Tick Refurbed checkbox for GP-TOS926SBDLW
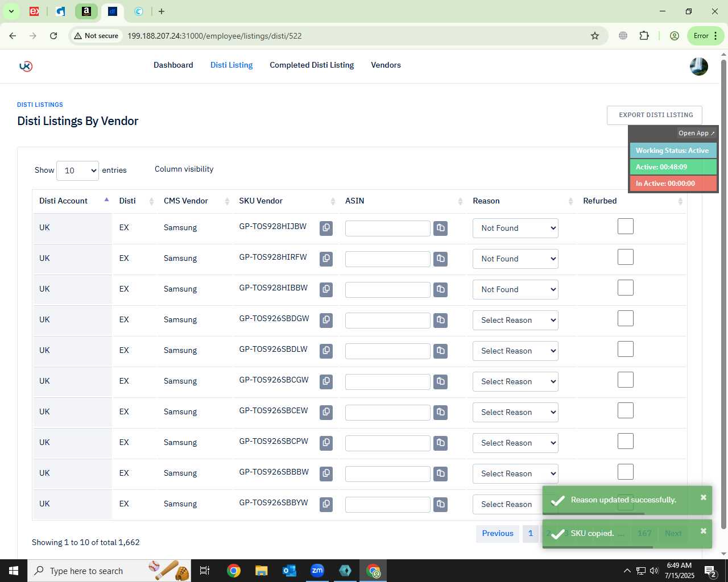Image resolution: width=728 pixels, height=582 pixels. [x=626, y=349]
